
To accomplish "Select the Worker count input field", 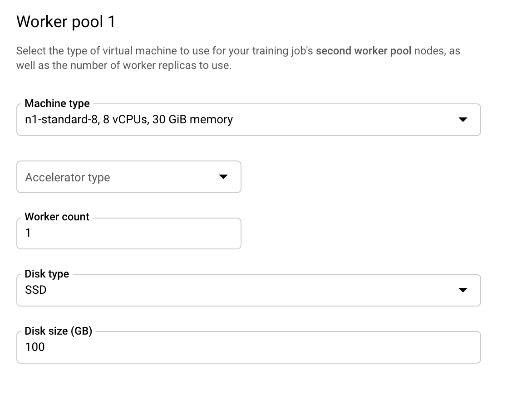I will coord(128,233).
